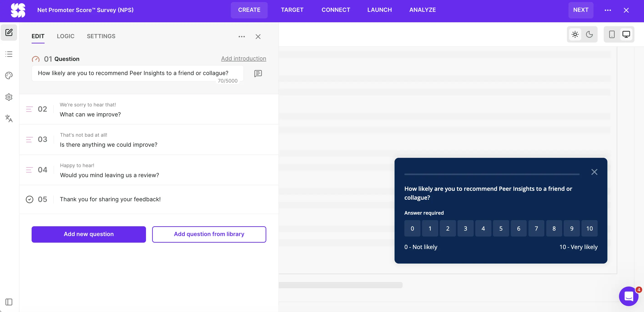Image resolution: width=644 pixels, height=312 pixels.
Task: Open the settings gear sidebar icon
Action: pyautogui.click(x=9, y=97)
